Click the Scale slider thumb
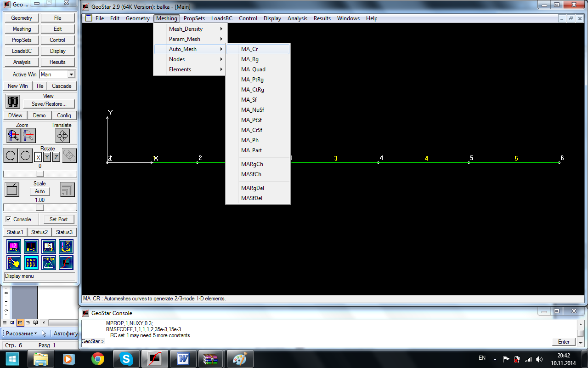 40,207
